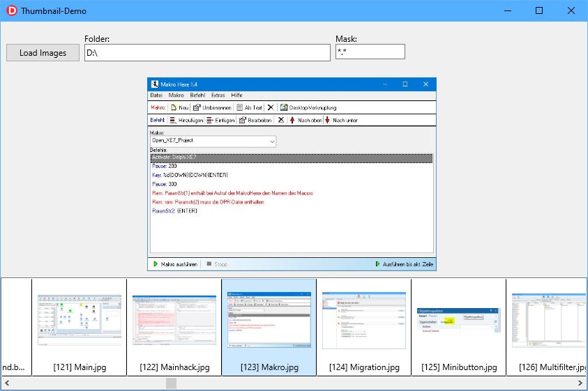Select the [122] Mainhack.jpg thumbnail
Viewport: 588px width, 391px height.
point(174,327)
